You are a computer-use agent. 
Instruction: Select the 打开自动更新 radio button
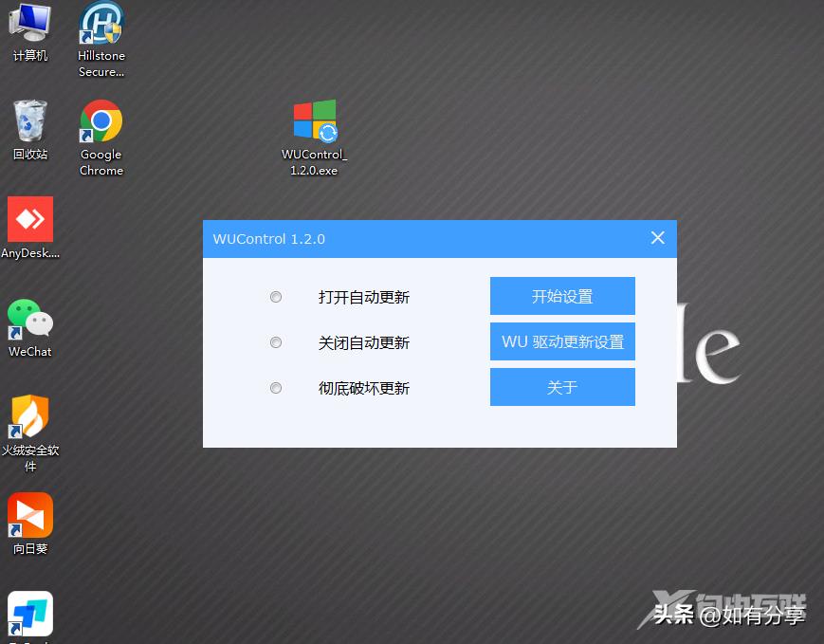tap(276, 297)
